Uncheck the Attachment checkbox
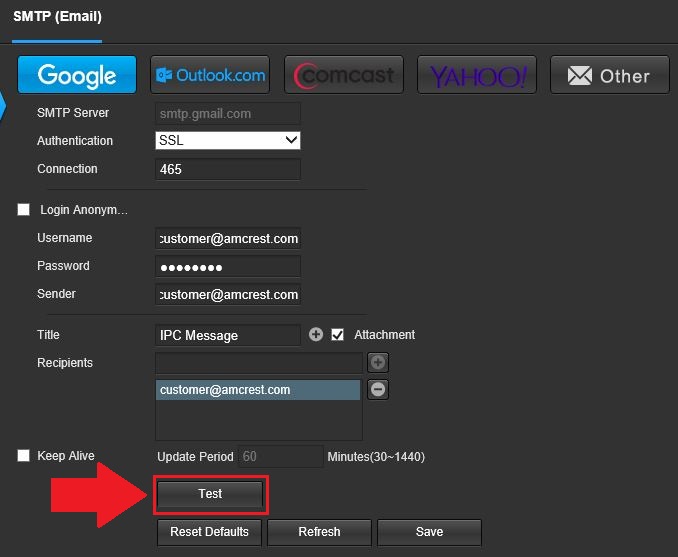678x557 pixels. 337,335
